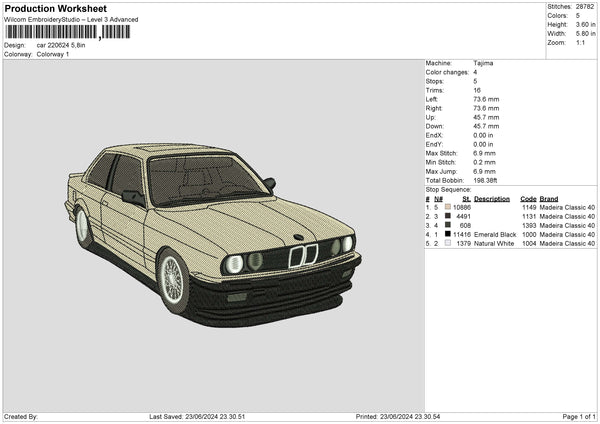Click the embroidered car design preview
This screenshot has width=600, height=424.
pos(213,234)
